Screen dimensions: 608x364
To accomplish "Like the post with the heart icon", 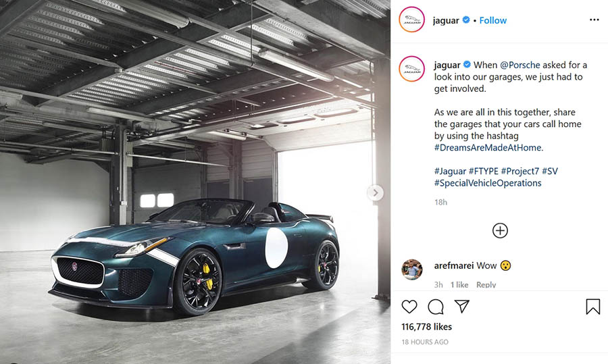I will tap(409, 307).
